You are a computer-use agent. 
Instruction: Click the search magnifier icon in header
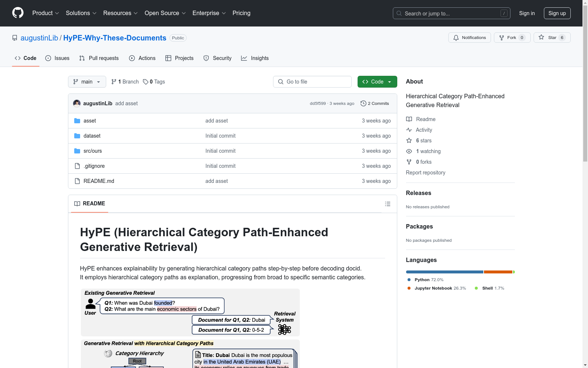point(399,13)
